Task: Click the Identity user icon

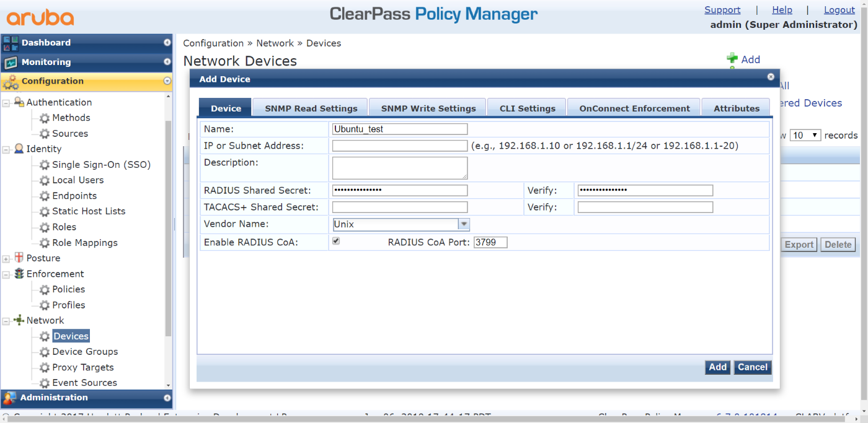Action: [19, 149]
